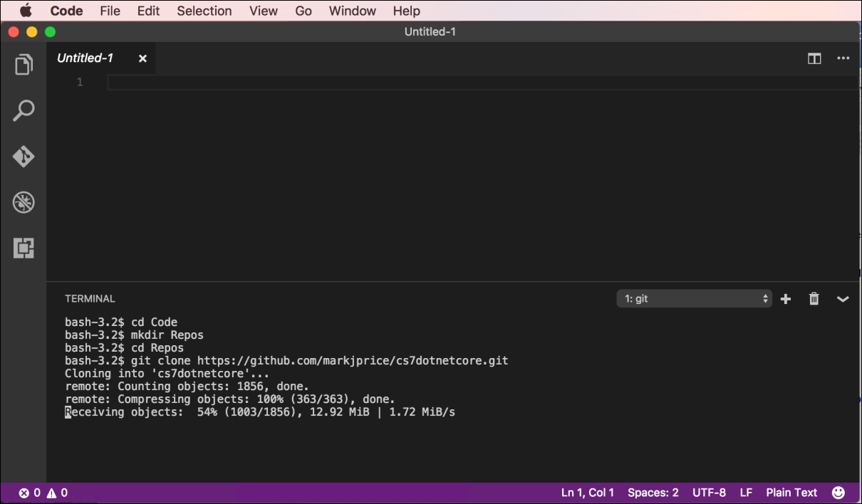Close the Untitled-1 editor tab
Screen dimensions: 862x504
[142, 58]
